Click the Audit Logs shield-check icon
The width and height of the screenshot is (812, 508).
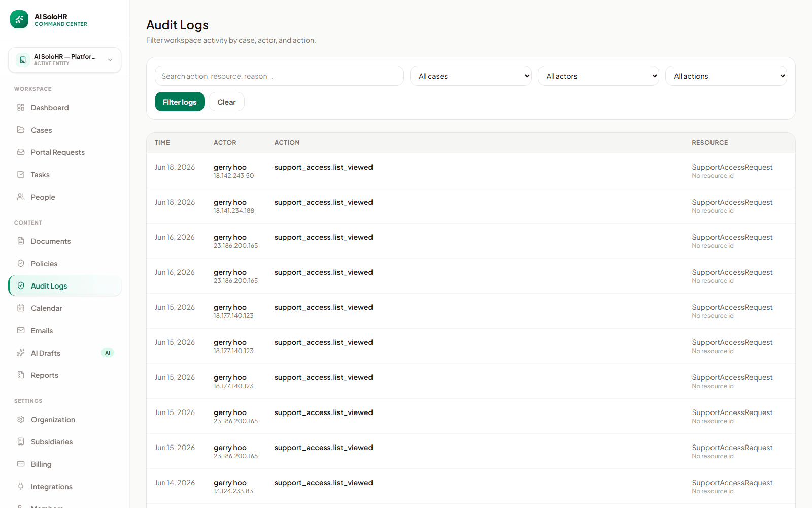21,285
